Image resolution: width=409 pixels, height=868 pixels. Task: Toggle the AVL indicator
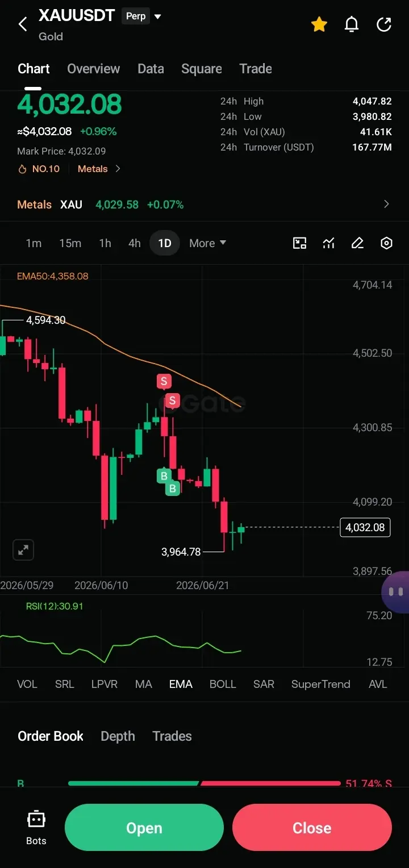click(378, 684)
